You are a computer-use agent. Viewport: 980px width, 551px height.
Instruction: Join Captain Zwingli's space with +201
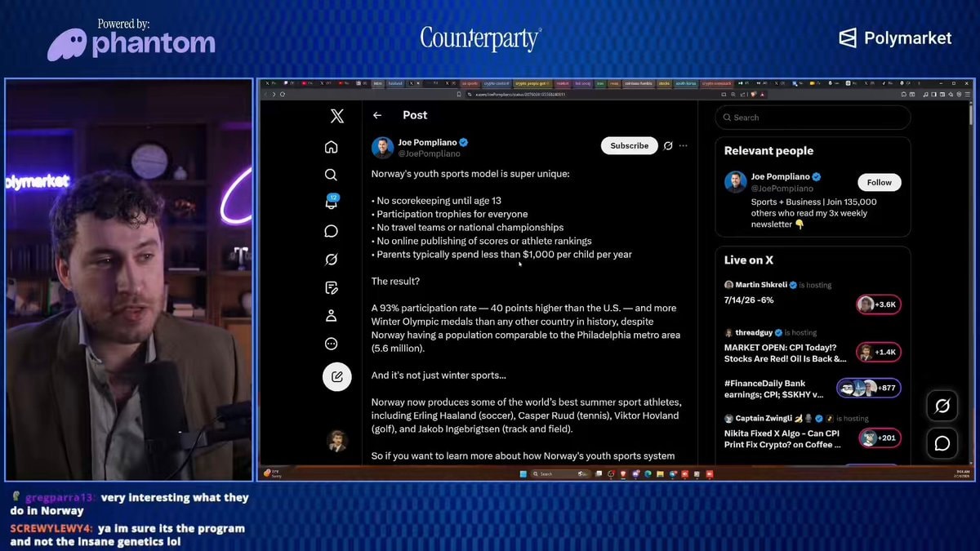(x=880, y=438)
